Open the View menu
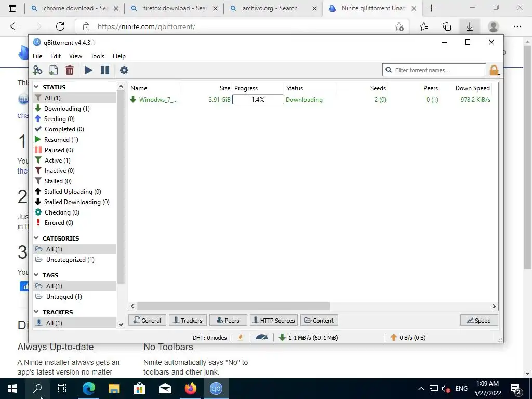 click(x=75, y=56)
